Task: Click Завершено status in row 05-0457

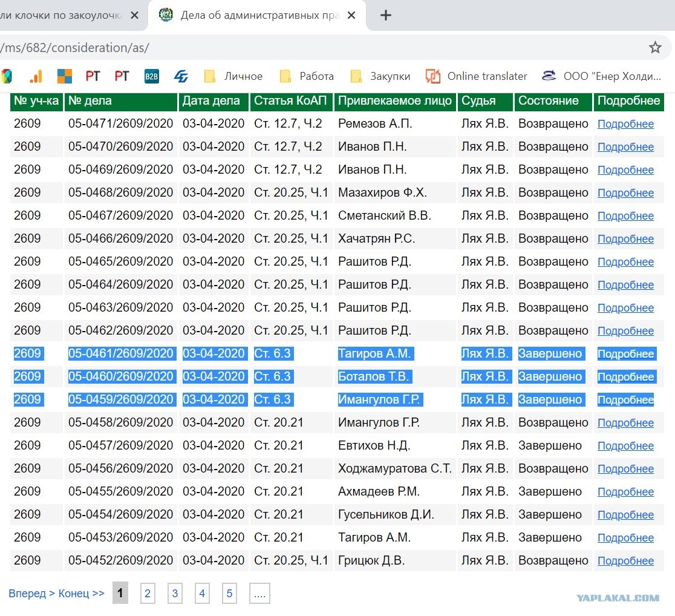Action: point(550,445)
